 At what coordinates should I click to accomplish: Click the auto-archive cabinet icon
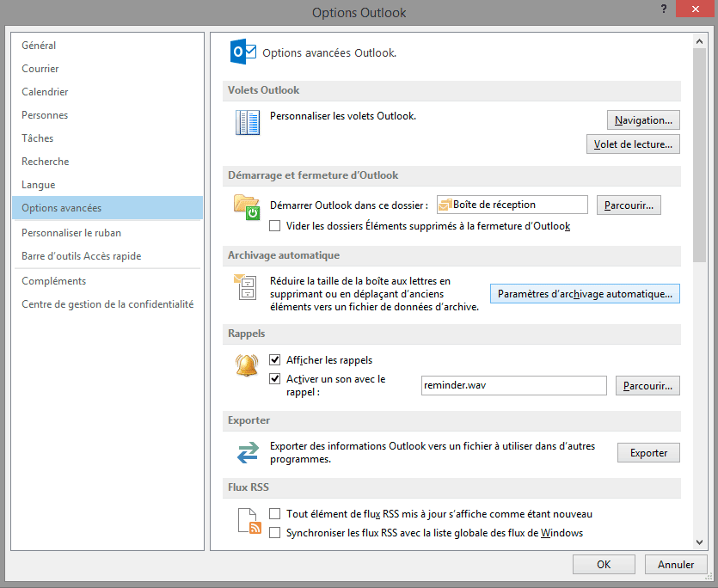[x=245, y=287]
